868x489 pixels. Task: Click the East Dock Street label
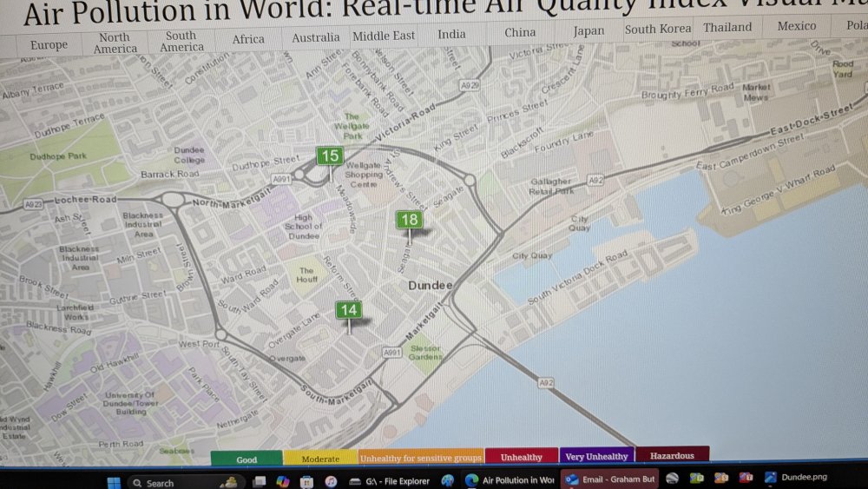[811, 120]
